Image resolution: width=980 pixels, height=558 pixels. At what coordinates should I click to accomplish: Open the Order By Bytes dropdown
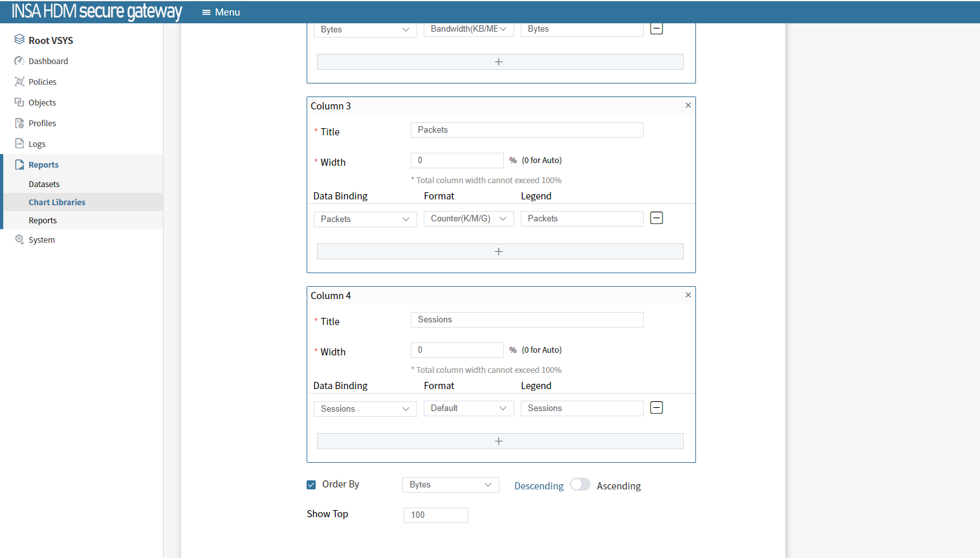(x=450, y=485)
